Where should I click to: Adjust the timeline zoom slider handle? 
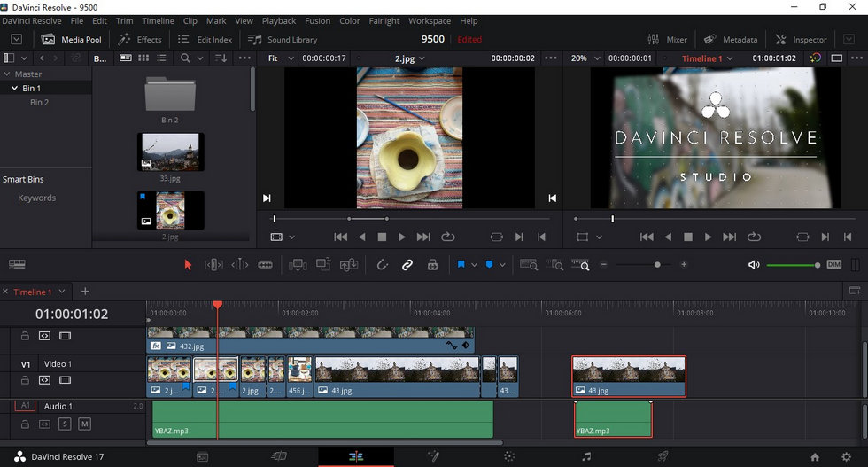pyautogui.click(x=657, y=265)
